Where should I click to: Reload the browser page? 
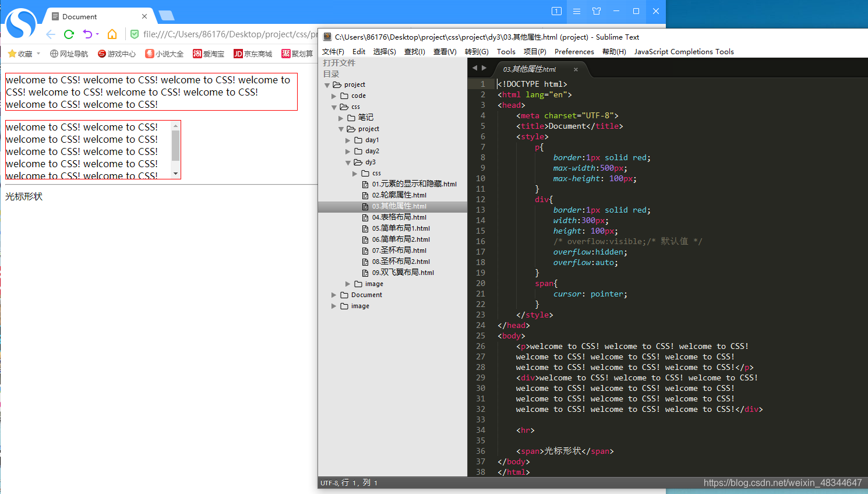(x=69, y=34)
